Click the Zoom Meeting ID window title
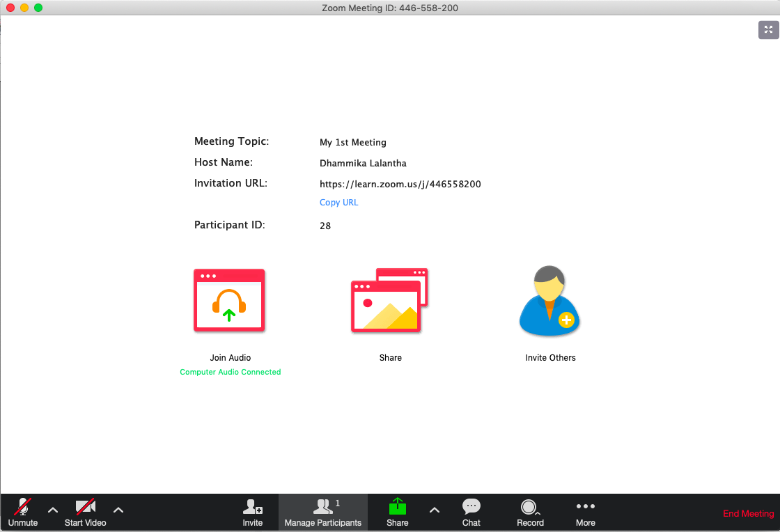Screen dimensions: 780x532 click(390, 8)
